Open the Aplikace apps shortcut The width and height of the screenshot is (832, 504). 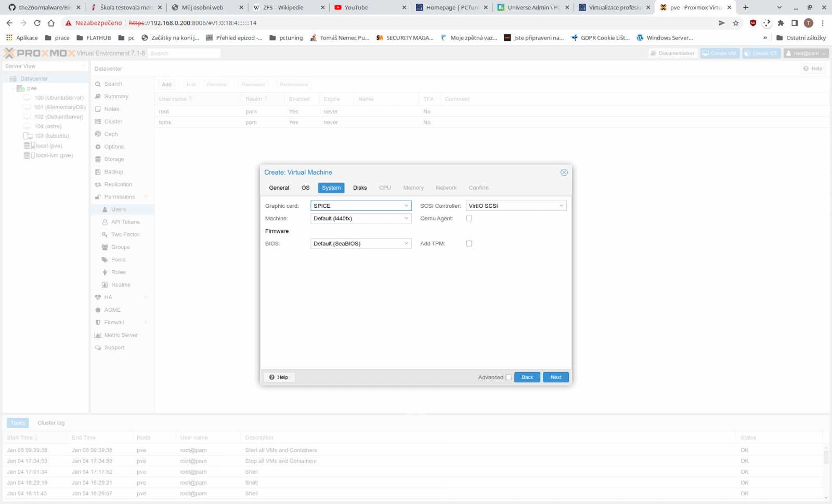click(22, 38)
